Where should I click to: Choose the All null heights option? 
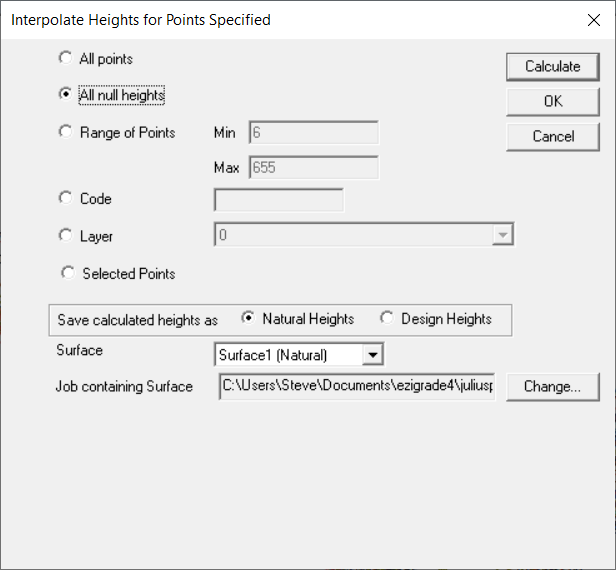point(67,95)
